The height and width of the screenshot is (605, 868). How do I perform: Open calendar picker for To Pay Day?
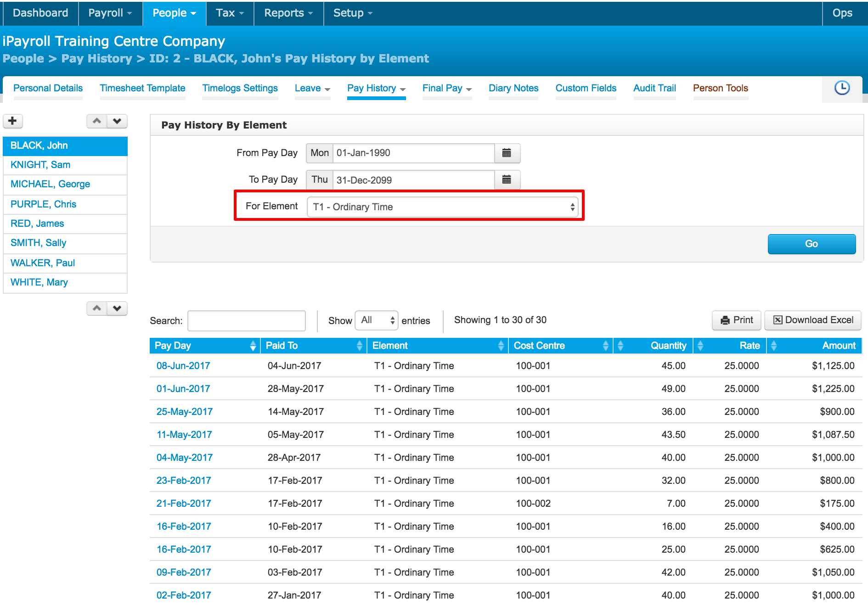(507, 179)
